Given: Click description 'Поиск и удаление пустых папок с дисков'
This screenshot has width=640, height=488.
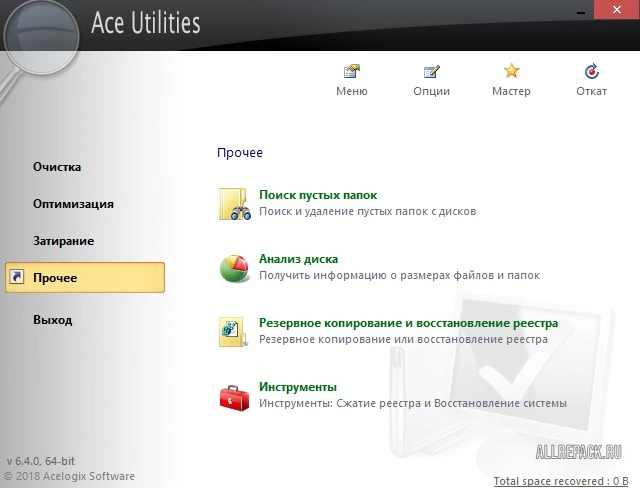Looking at the screenshot, I should 367,211.
